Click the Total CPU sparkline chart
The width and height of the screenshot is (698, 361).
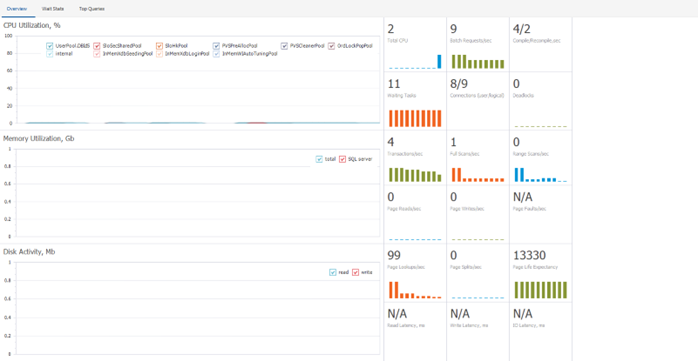coord(415,61)
